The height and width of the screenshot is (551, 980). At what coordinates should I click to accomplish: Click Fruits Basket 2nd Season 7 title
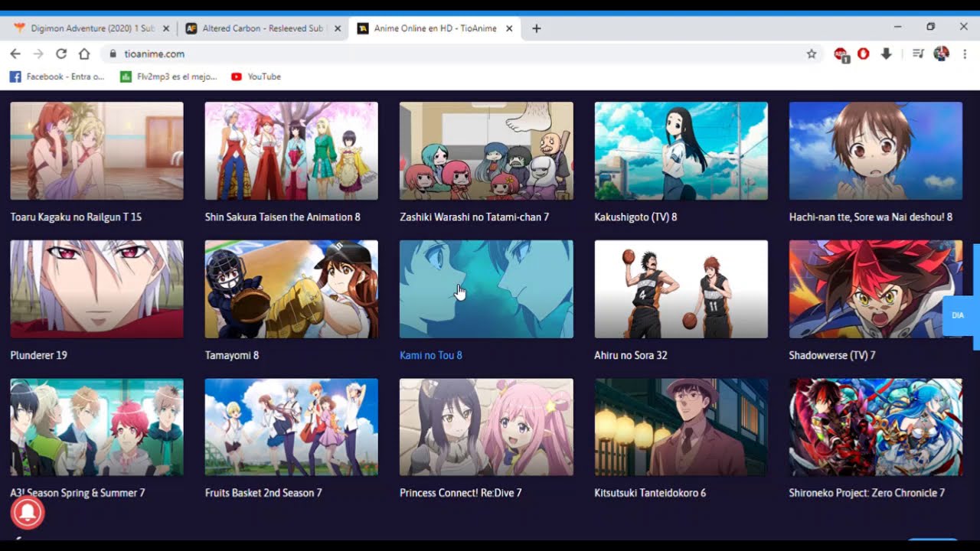[x=263, y=493]
